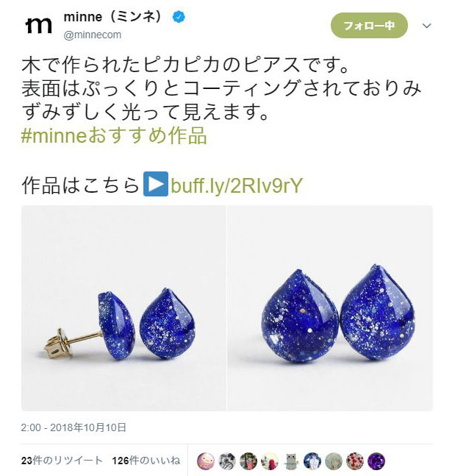Expand the tweet options chevron menu
The width and height of the screenshot is (455, 476).
(427, 26)
